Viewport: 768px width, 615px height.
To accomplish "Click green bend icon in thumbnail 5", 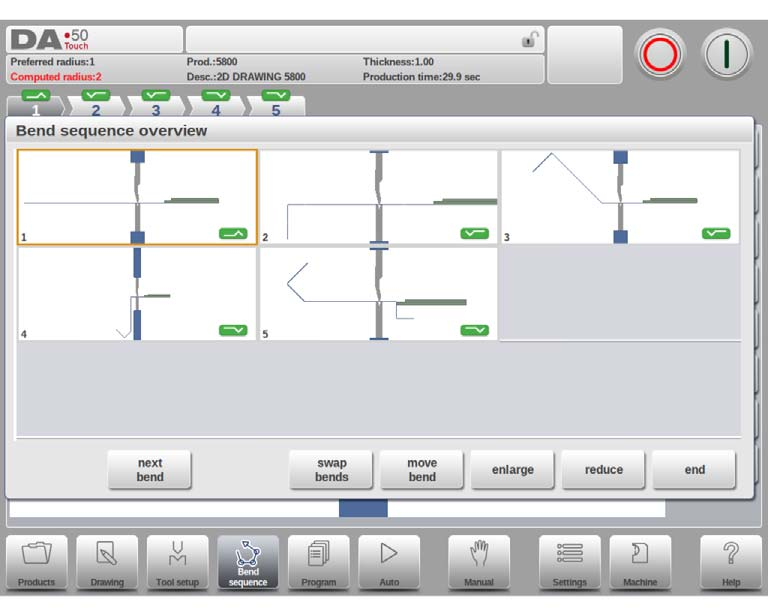I will coord(475,330).
